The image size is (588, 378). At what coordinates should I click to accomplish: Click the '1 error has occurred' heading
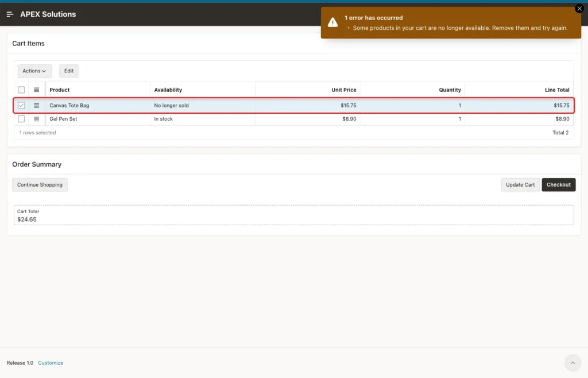click(373, 18)
